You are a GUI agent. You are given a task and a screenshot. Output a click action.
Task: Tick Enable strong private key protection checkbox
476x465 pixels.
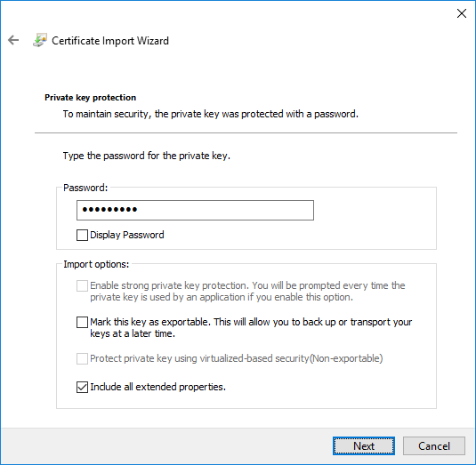pyautogui.click(x=82, y=285)
